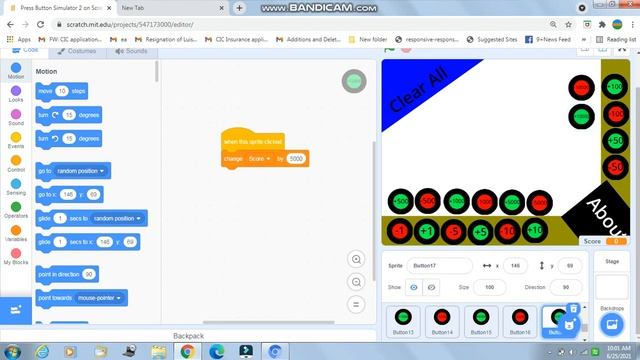
Task: Click the palette vertical scrollbar
Action: point(156,71)
